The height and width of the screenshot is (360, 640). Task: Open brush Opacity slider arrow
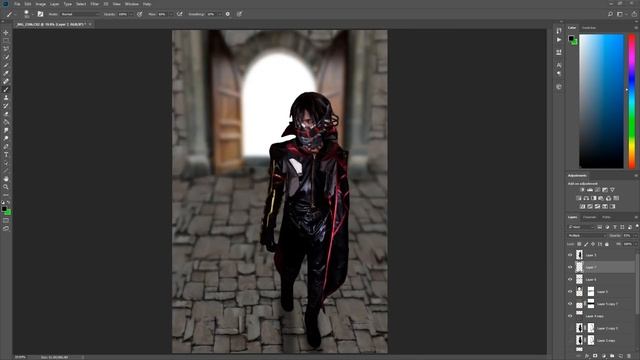131,14
